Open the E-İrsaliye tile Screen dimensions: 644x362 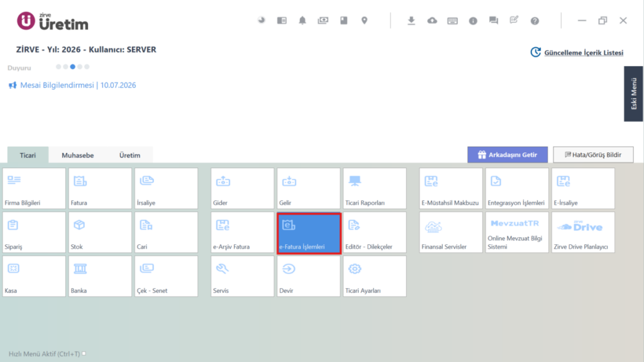(x=583, y=188)
